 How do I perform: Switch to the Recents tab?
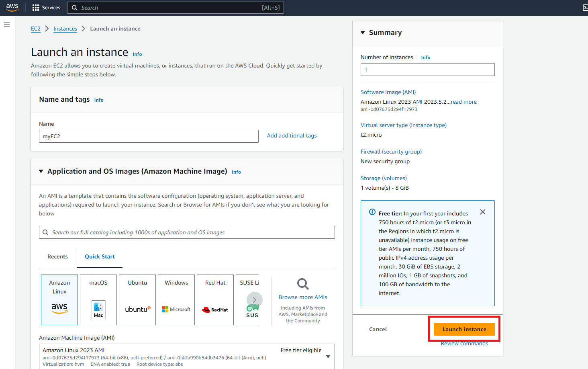pyautogui.click(x=57, y=256)
